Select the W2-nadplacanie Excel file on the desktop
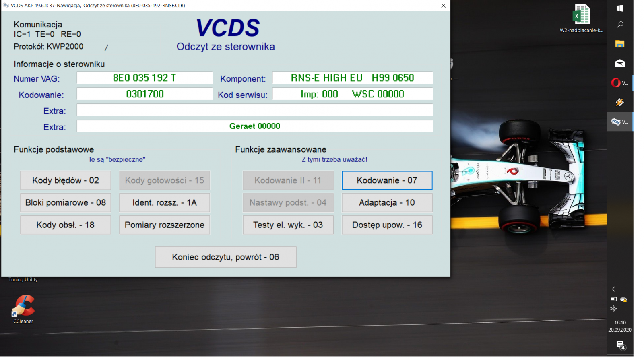644x359 pixels. pyautogui.click(x=581, y=19)
